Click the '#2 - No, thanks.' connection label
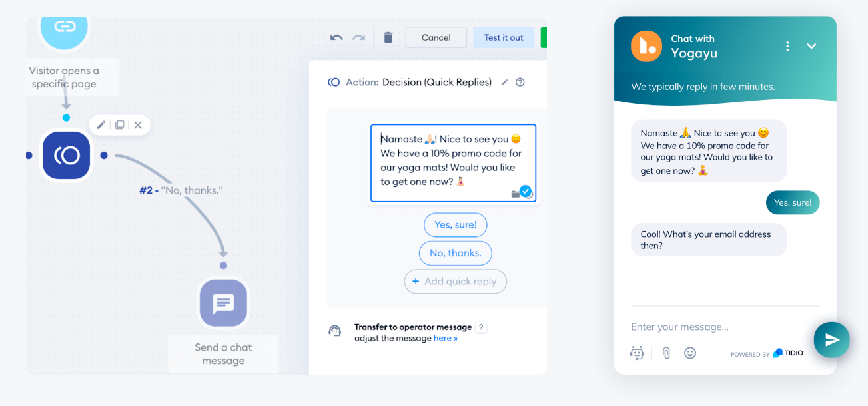 click(x=181, y=190)
